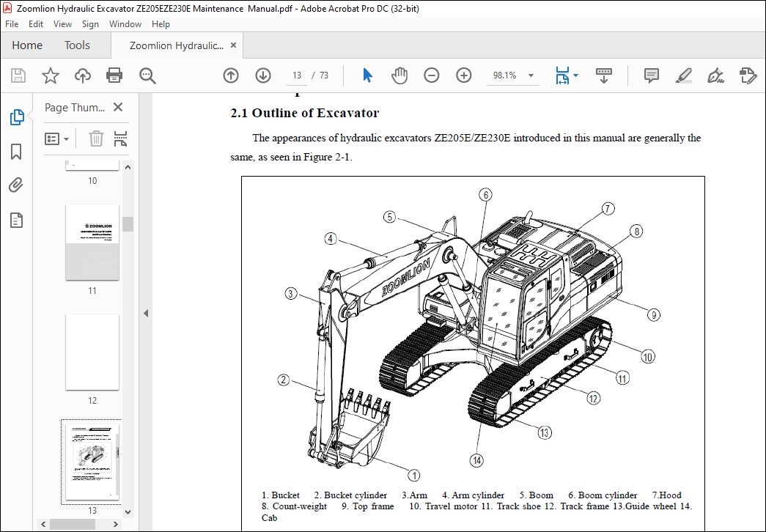
Task: Click the thumbnail panel page-break icon
Action: [120, 138]
